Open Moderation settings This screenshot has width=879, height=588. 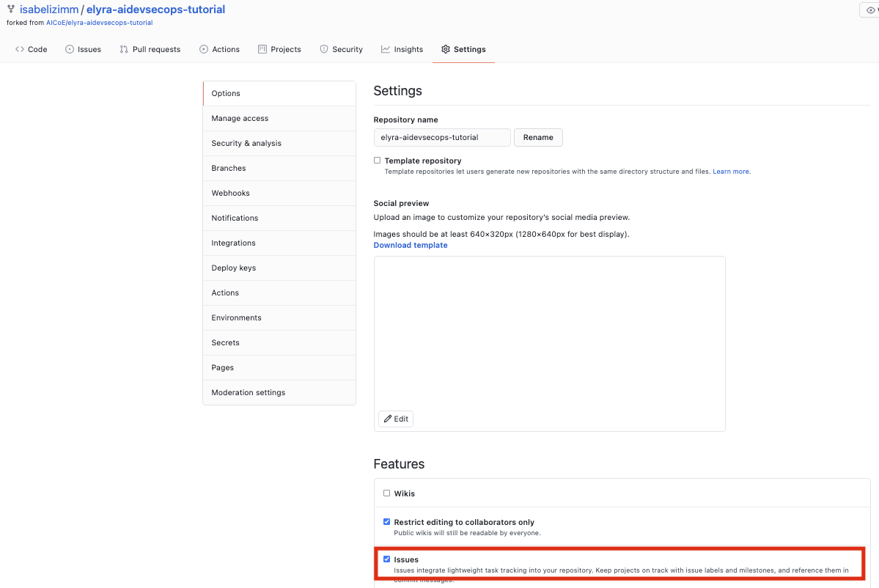(x=279, y=392)
